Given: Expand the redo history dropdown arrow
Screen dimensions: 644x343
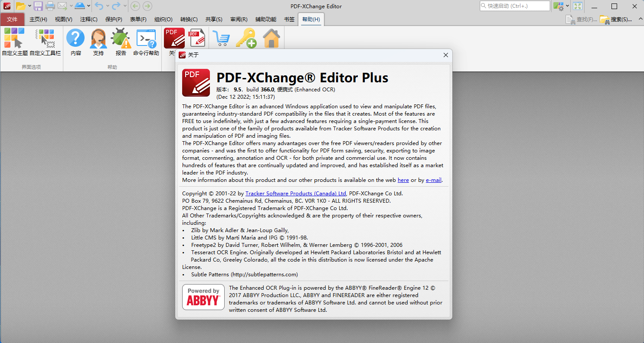Looking at the screenshot, I should (125, 6).
